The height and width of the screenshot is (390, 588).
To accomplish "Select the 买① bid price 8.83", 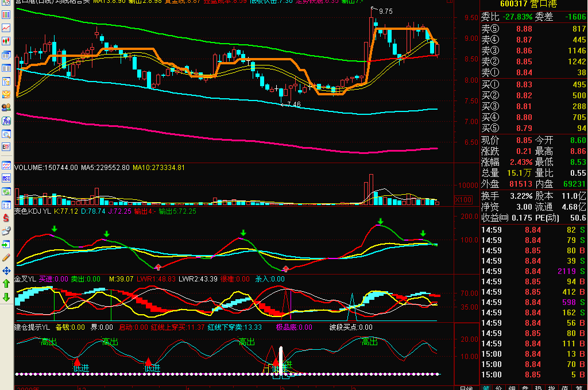I will point(524,85).
